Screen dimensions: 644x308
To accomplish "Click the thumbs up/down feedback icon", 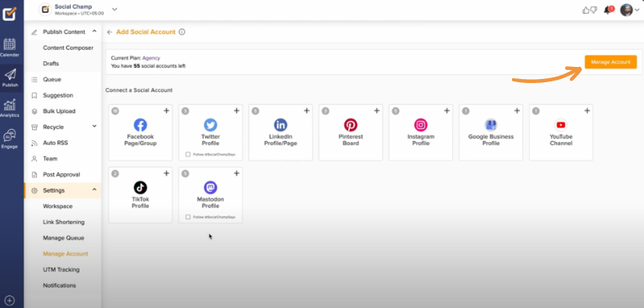I will pyautogui.click(x=589, y=10).
